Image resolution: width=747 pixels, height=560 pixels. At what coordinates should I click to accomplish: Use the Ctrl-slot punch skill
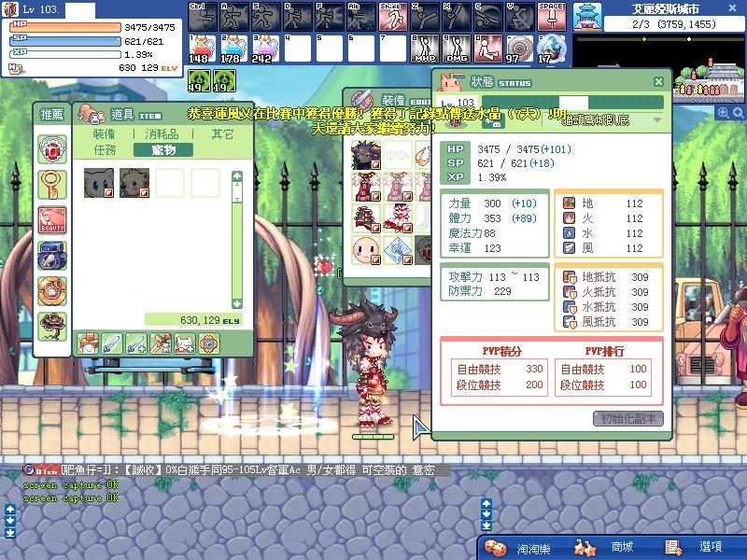[x=203, y=17]
